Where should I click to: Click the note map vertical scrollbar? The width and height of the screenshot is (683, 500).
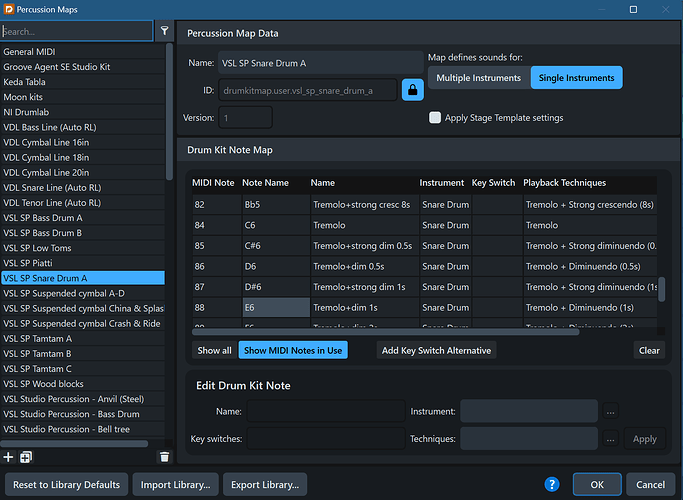pyautogui.click(x=661, y=289)
